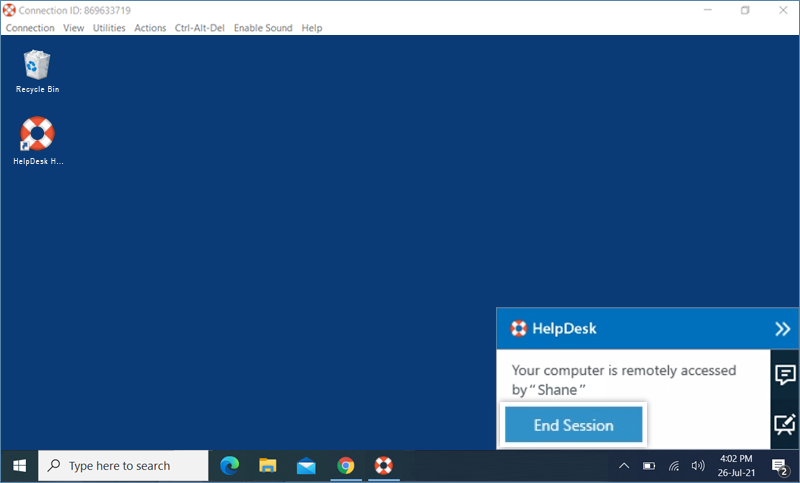Click the volume speaker tray icon
Screen dimensions: 800x483
click(698, 466)
